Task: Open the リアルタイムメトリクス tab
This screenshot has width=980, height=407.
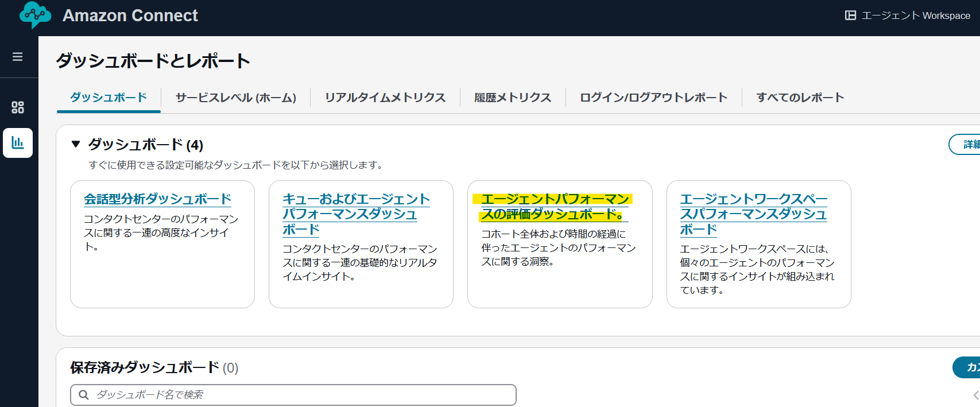Action: click(385, 98)
